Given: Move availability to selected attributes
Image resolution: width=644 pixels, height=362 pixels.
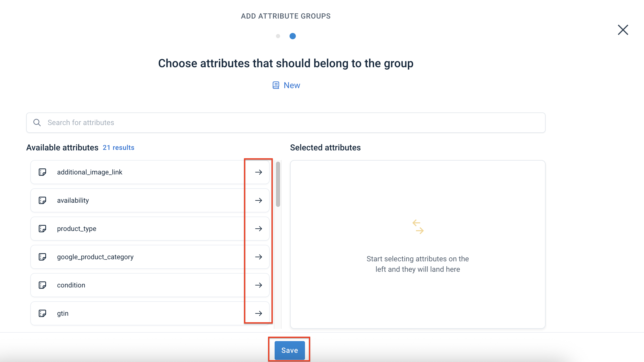Looking at the screenshot, I should (x=258, y=200).
